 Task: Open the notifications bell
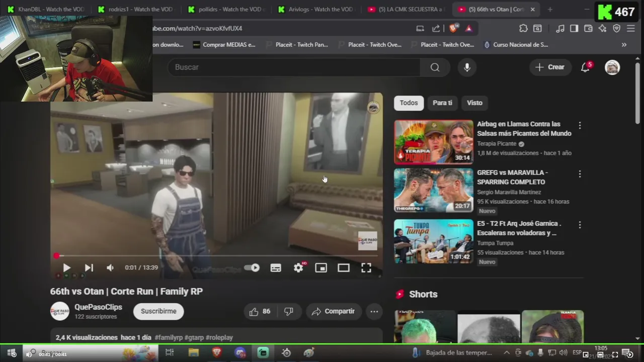[586, 67]
